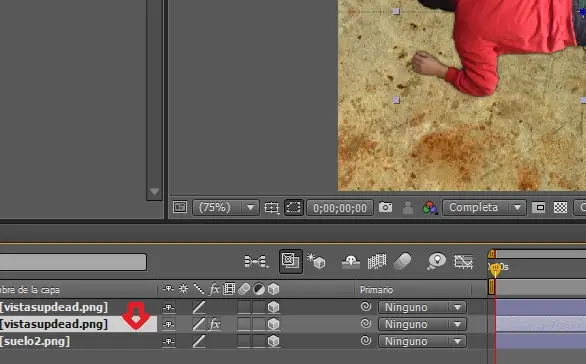Enable draft 3D cube icon
Screen dimensions: 586x364
pyautogui.click(x=316, y=261)
